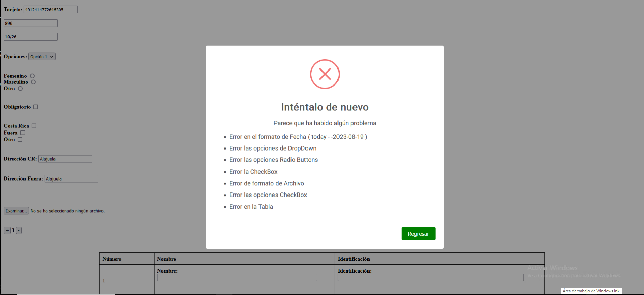Click the Tarjeta card number field
644x295 pixels.
pyautogui.click(x=51, y=10)
